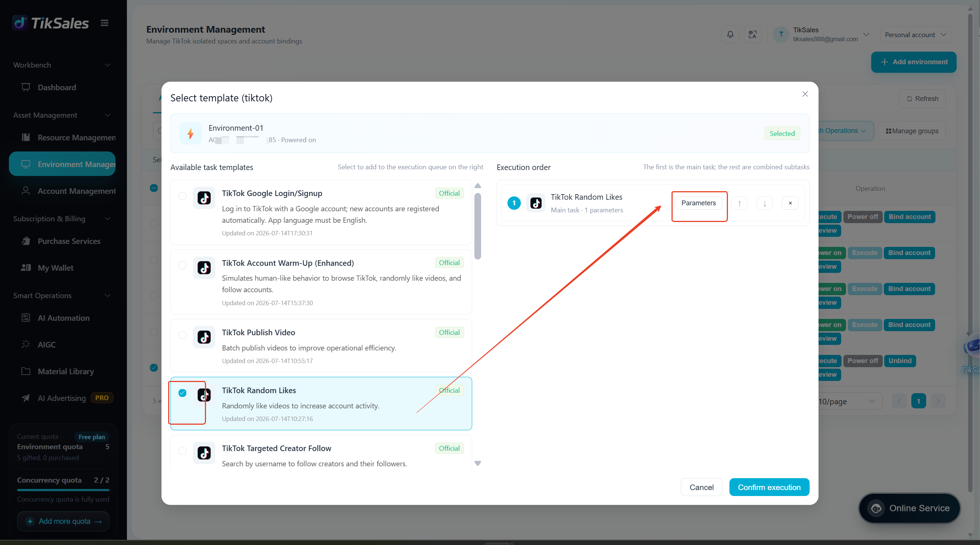Click Add more quota link
Viewport: 980px width, 545px height.
[63, 521]
